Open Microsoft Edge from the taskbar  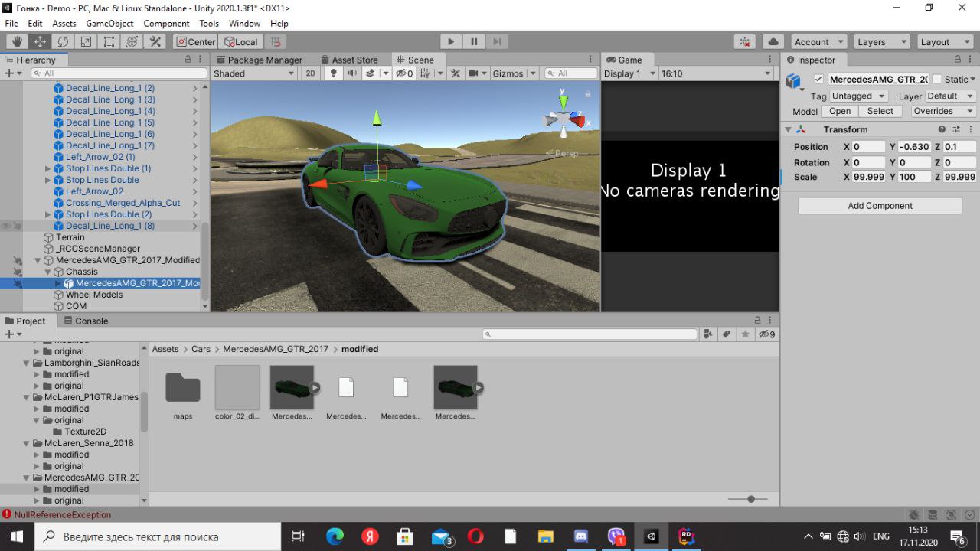coord(335,536)
